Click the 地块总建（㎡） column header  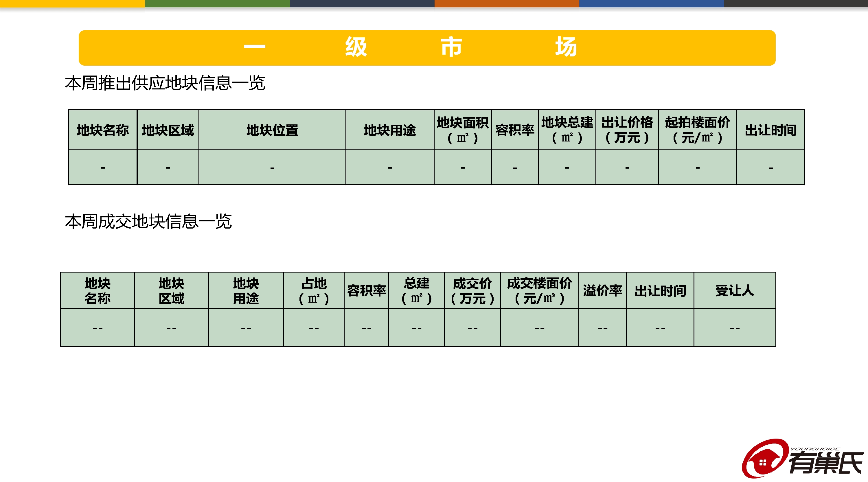pos(567,130)
